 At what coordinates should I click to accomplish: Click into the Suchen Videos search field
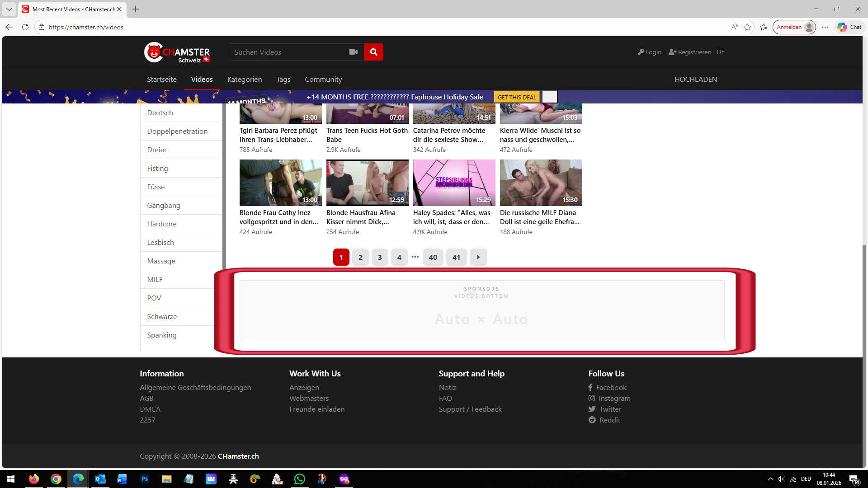click(x=287, y=52)
